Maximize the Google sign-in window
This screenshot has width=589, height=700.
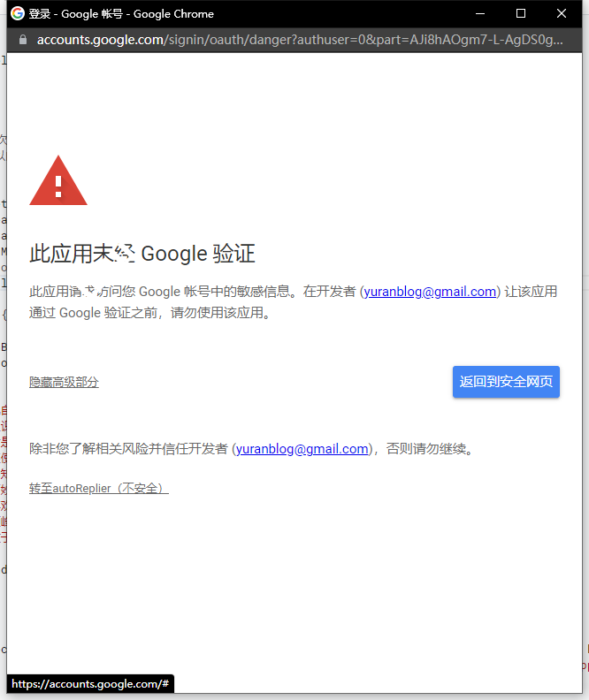tap(521, 13)
